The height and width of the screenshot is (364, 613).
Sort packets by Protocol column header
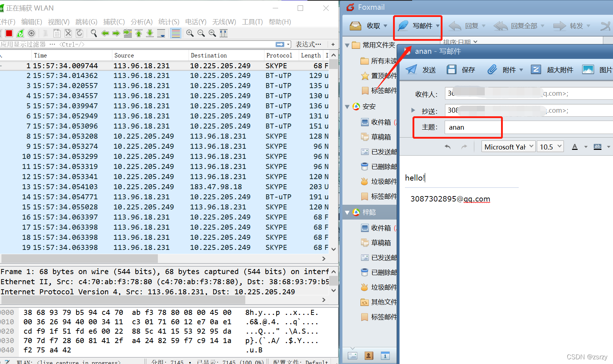coord(281,55)
